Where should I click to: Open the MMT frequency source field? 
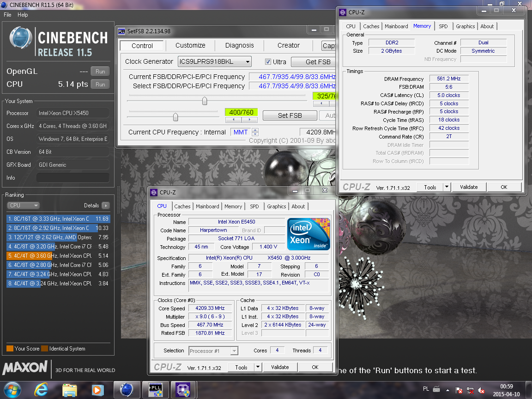[241, 132]
